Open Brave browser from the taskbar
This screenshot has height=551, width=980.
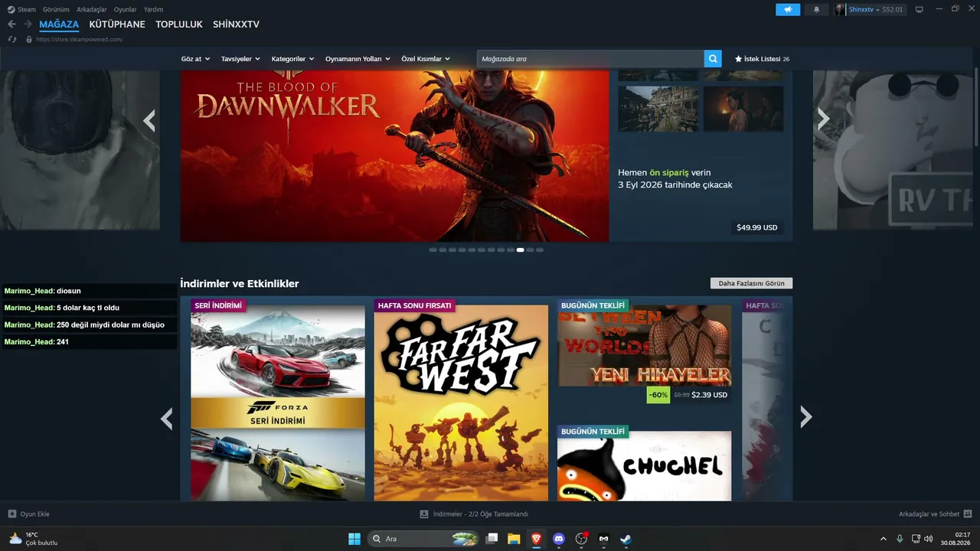click(536, 539)
